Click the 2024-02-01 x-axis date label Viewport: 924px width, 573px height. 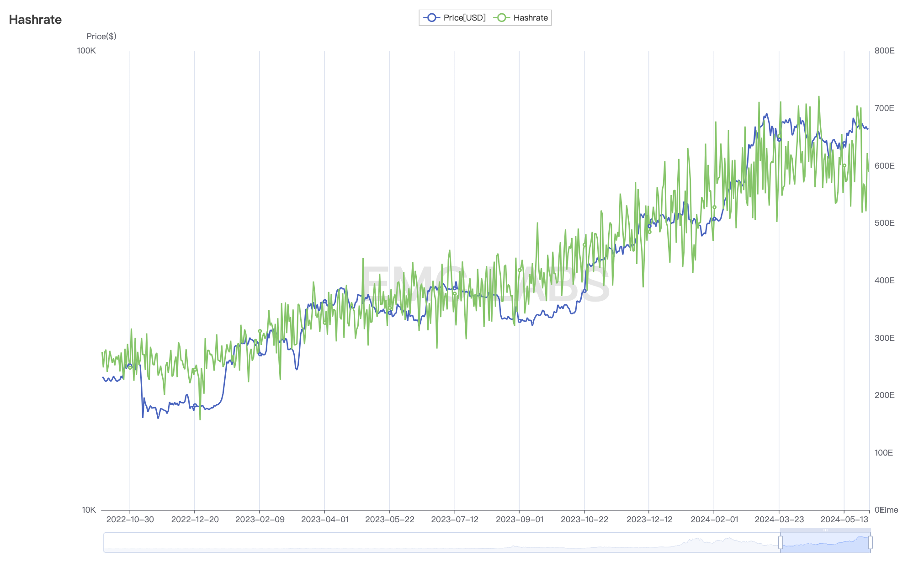point(714,520)
